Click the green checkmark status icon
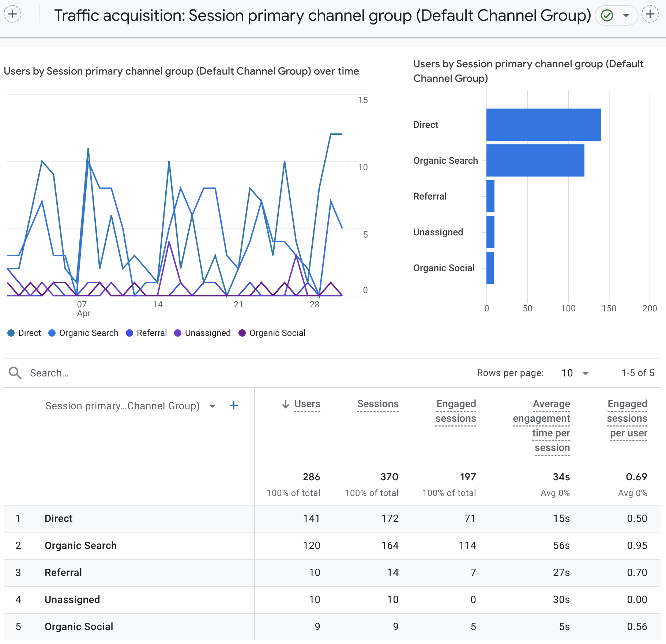This screenshot has width=666, height=644. tap(607, 15)
